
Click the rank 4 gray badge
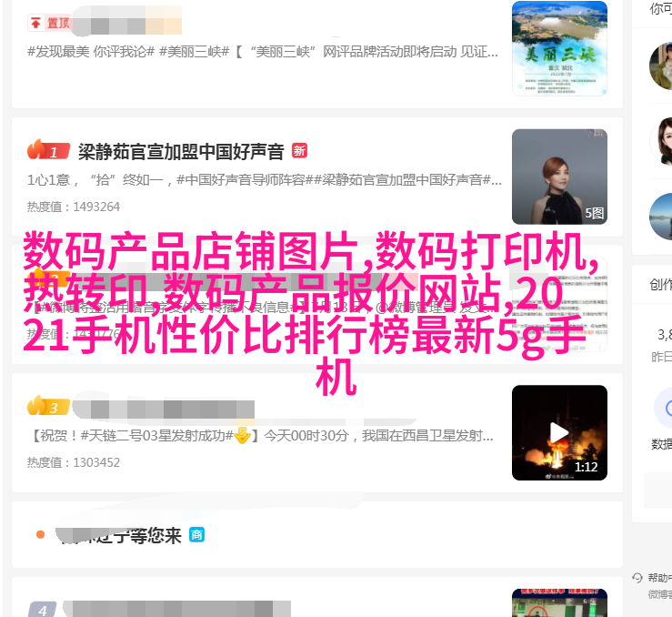[x=43, y=610]
